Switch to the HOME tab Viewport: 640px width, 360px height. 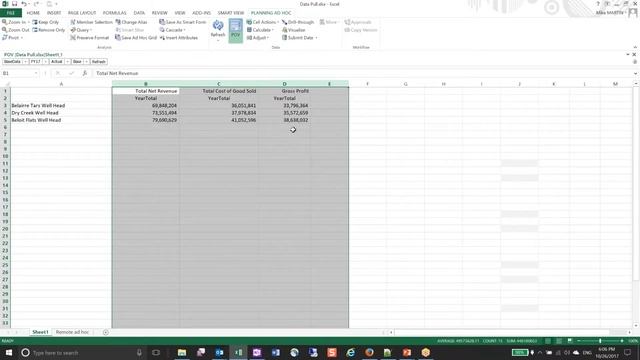33,13
